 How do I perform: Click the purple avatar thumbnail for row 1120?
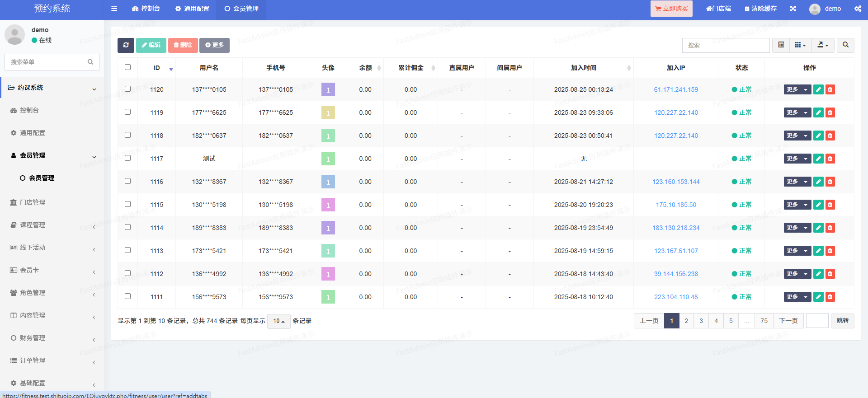coord(328,89)
